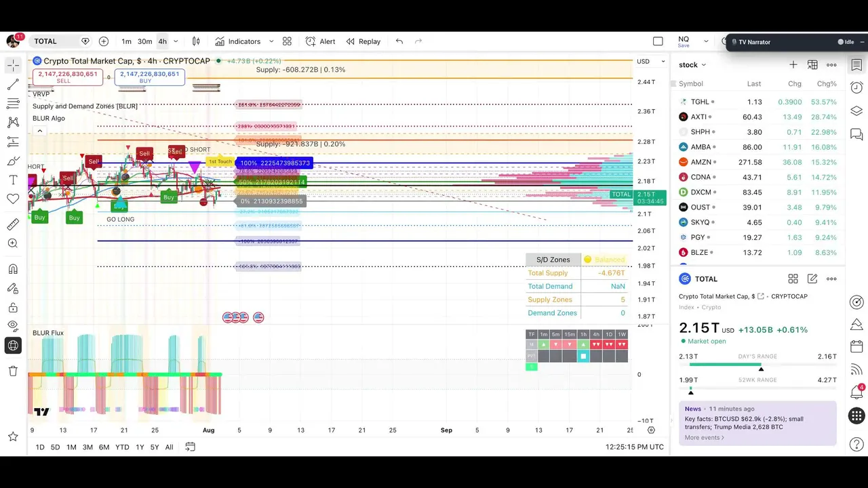The height and width of the screenshot is (488, 868).
Task: Select the zoom-in magnifier tool
Action: pyautogui.click(x=13, y=243)
